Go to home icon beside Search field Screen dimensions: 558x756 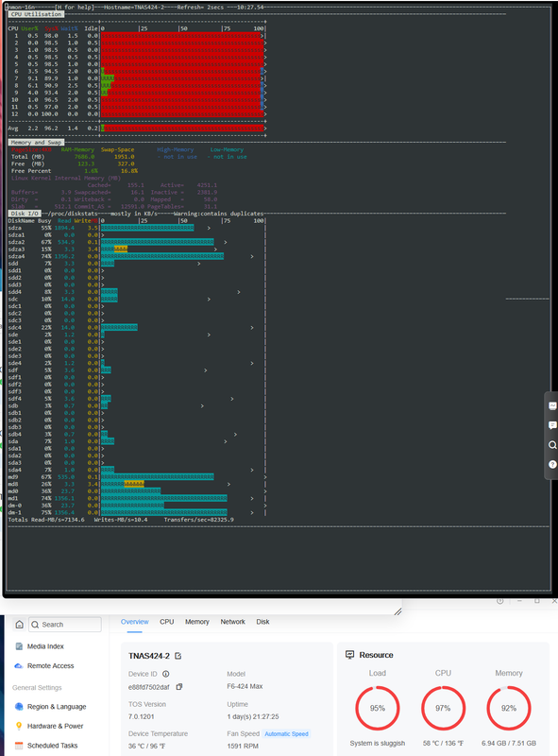point(19,625)
